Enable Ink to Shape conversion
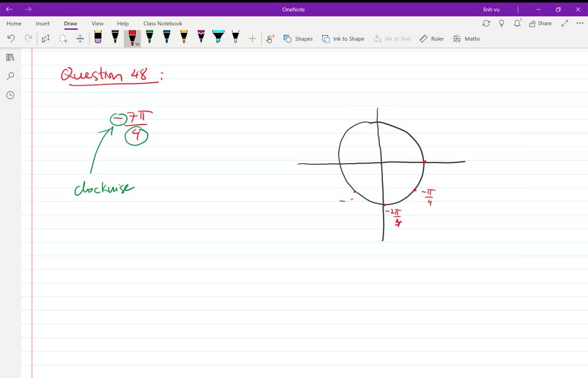The width and height of the screenshot is (588, 378). [343, 38]
